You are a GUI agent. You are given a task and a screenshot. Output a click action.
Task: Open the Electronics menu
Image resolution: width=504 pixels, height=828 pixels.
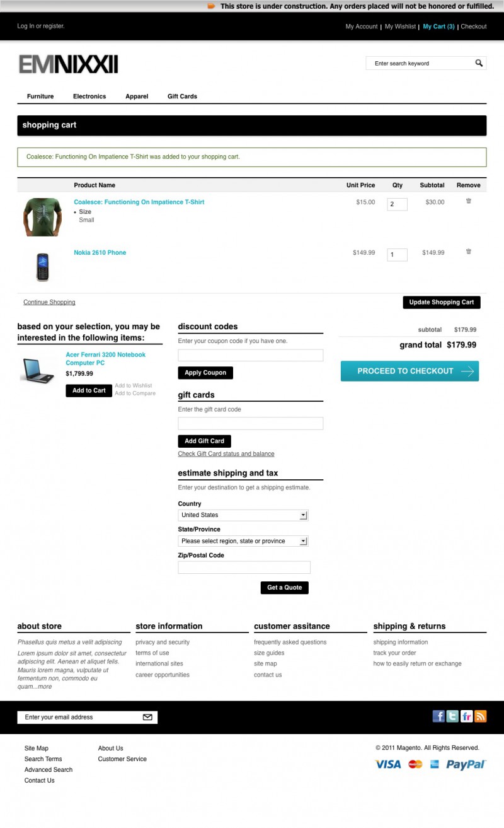click(x=89, y=96)
